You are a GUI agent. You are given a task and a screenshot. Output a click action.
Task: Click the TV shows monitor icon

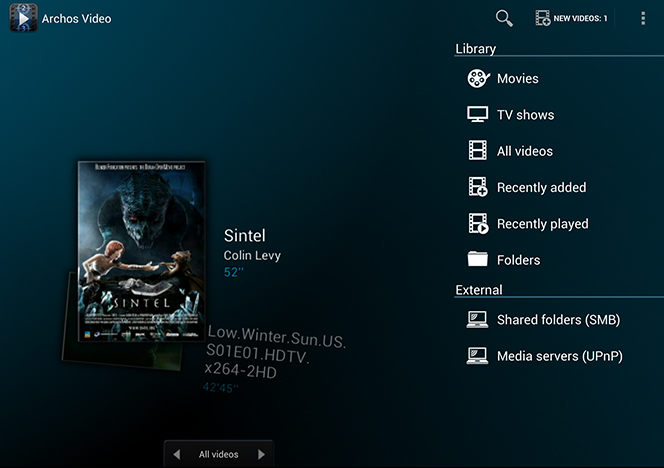point(477,114)
